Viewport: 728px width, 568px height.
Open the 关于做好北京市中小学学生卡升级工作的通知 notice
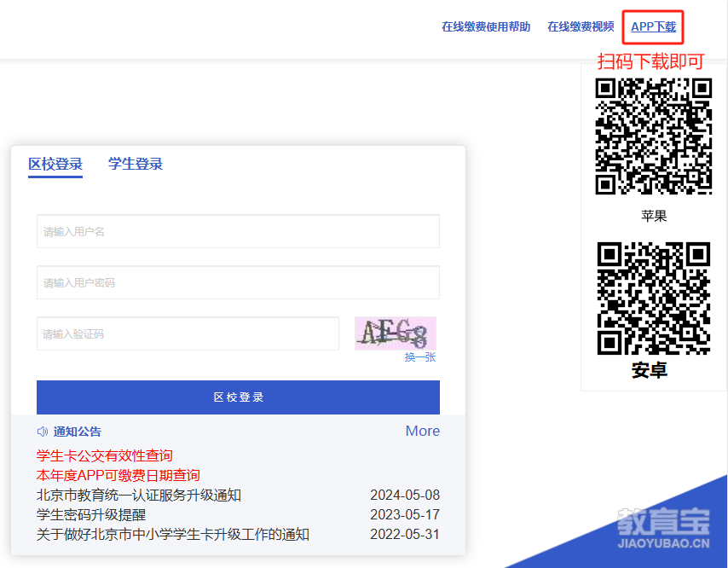pyautogui.click(x=173, y=534)
